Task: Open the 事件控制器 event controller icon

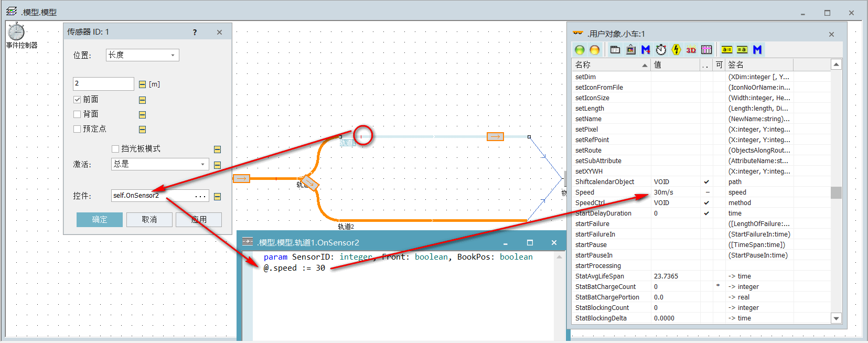Action: [x=16, y=31]
